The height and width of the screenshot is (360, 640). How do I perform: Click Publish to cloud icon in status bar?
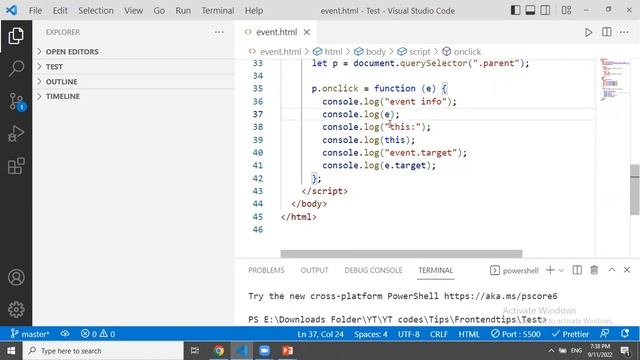[x=65, y=334]
